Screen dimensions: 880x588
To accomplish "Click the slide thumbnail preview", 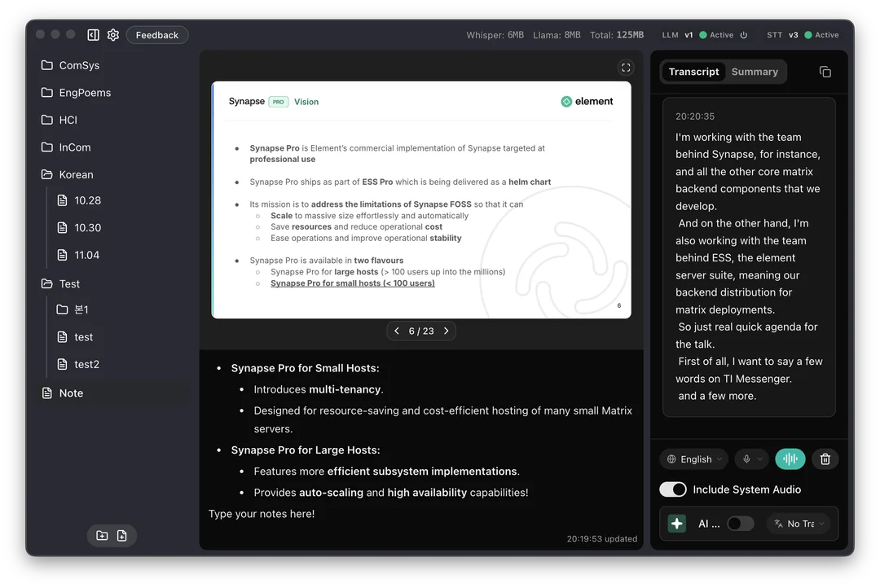I will click(x=421, y=200).
